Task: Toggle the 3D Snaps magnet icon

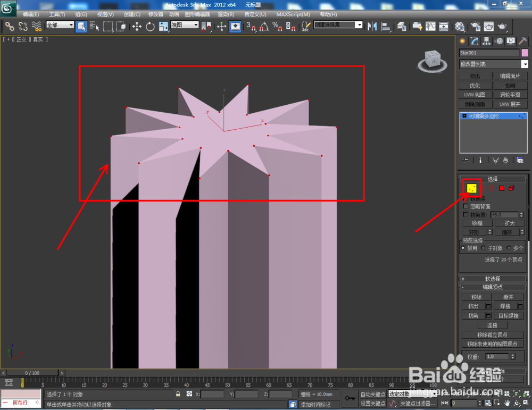Action: [251, 26]
